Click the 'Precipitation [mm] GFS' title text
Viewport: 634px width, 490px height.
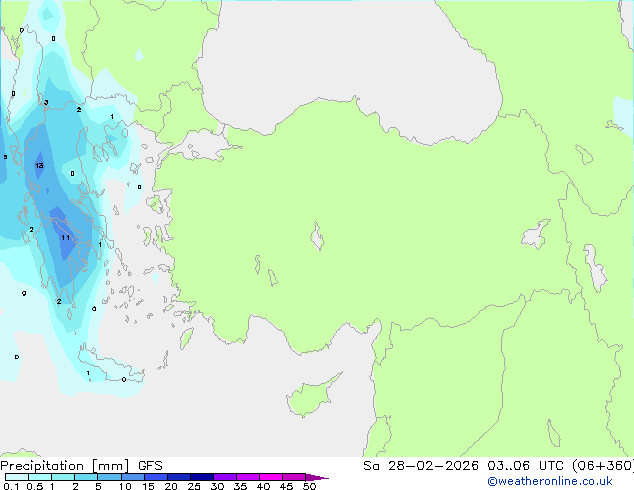pos(81,466)
